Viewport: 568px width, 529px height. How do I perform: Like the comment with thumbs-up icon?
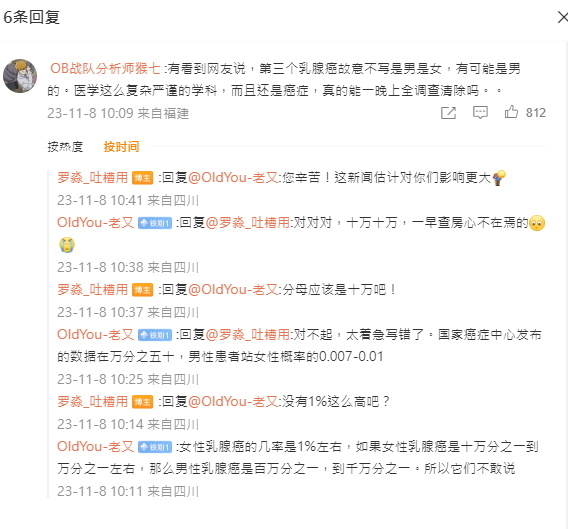pyautogui.click(x=511, y=112)
